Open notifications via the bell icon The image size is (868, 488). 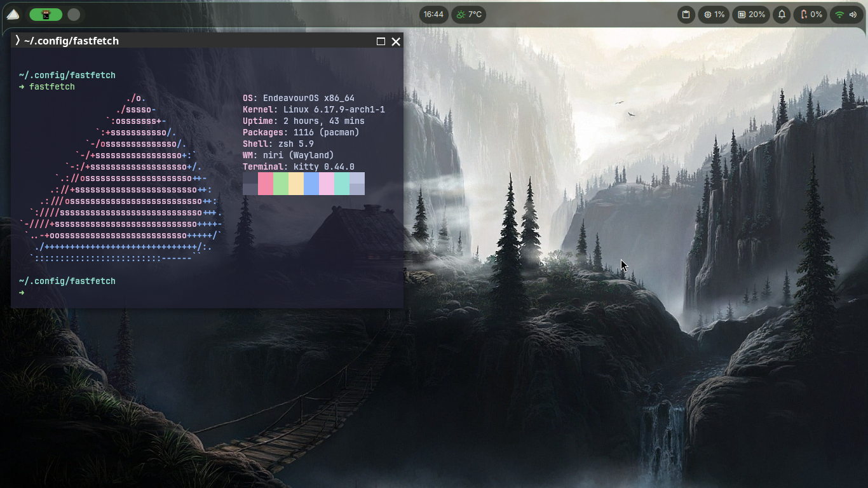pyautogui.click(x=782, y=14)
